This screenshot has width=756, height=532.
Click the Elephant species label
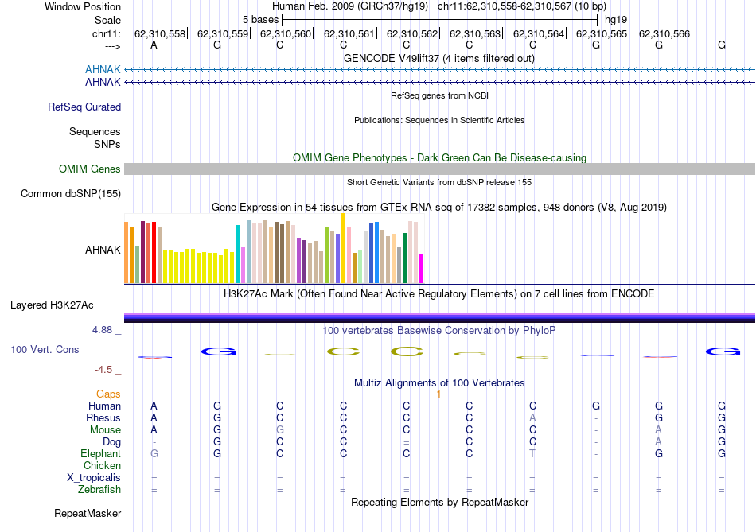(101, 454)
